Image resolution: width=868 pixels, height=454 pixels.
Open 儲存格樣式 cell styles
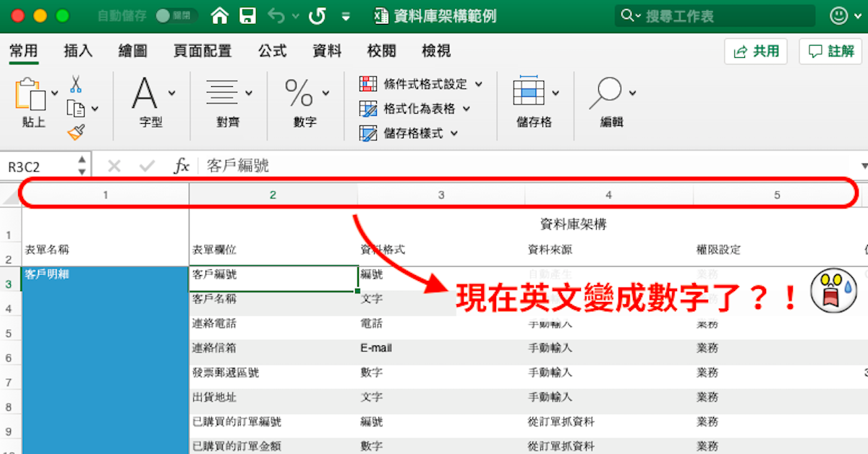[409, 133]
